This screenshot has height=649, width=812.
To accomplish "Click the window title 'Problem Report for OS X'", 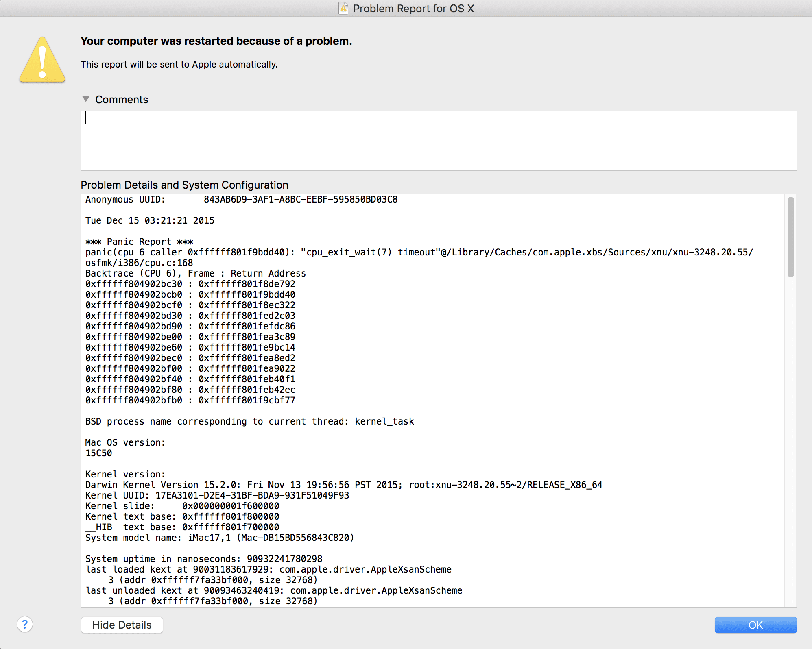I will point(413,9).
